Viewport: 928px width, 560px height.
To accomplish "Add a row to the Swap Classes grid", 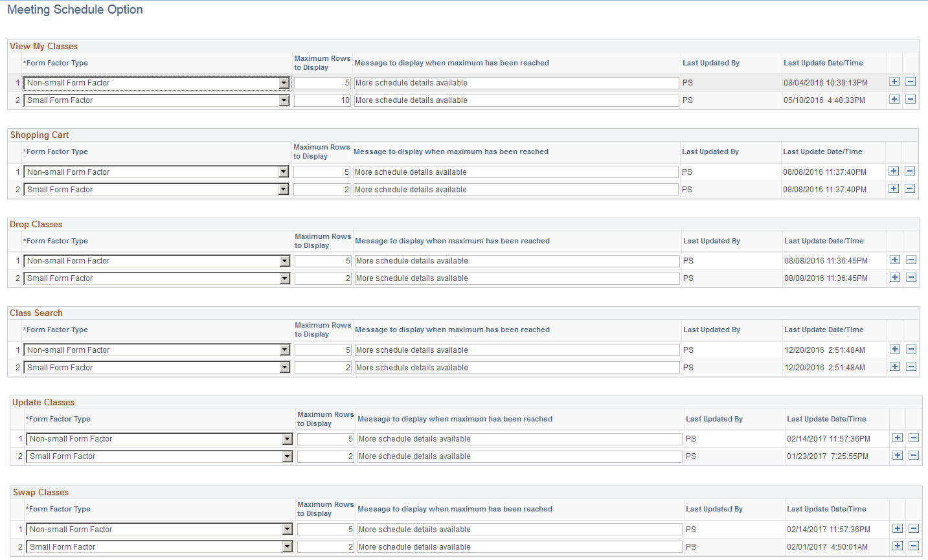I will click(898, 528).
